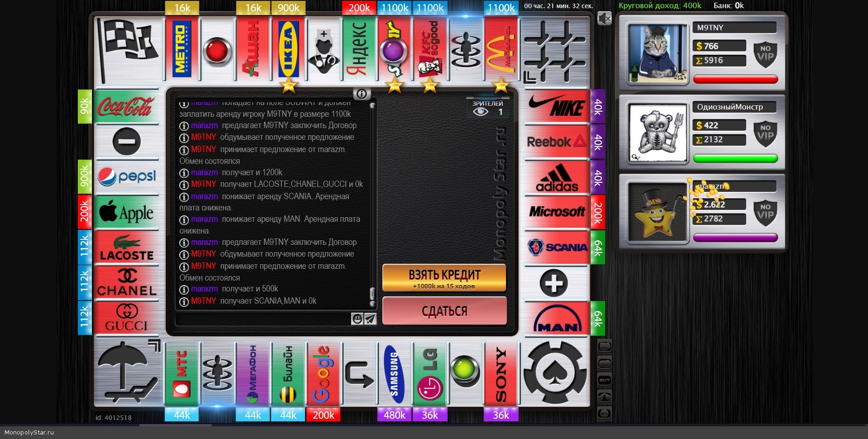This screenshot has width=868, height=439.
Task: Open the emoji smiley picker
Action: point(358,319)
